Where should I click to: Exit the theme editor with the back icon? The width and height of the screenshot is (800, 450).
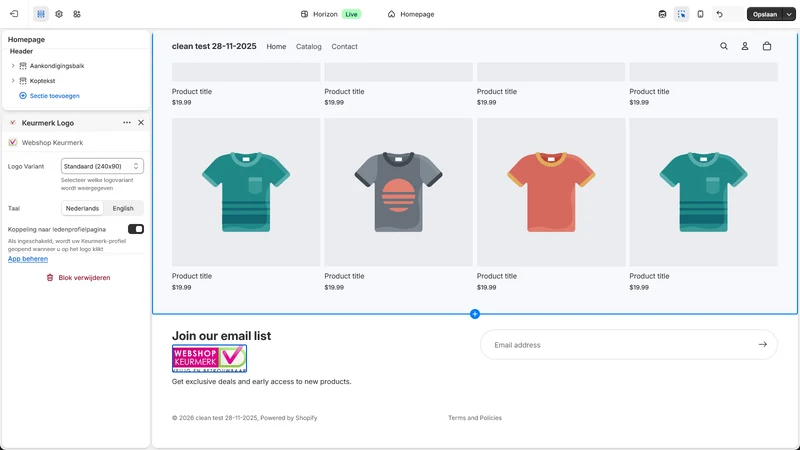click(x=14, y=14)
